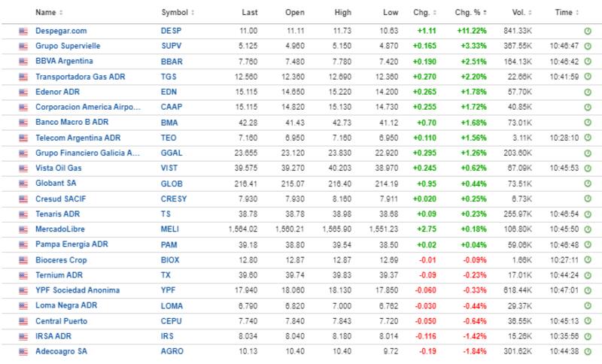
Task: Select the High column header
Action: [342, 12]
